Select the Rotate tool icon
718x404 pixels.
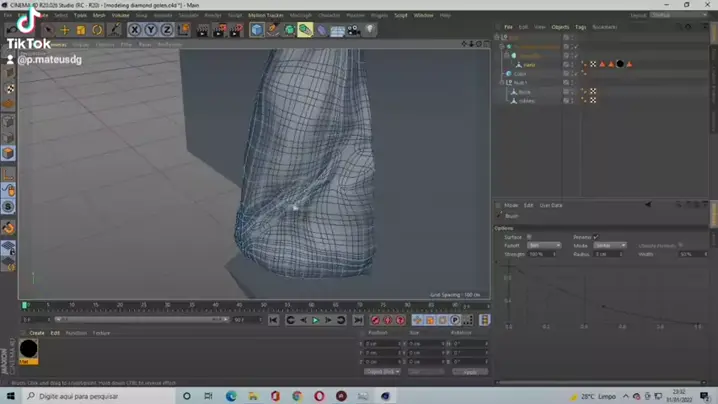97,30
